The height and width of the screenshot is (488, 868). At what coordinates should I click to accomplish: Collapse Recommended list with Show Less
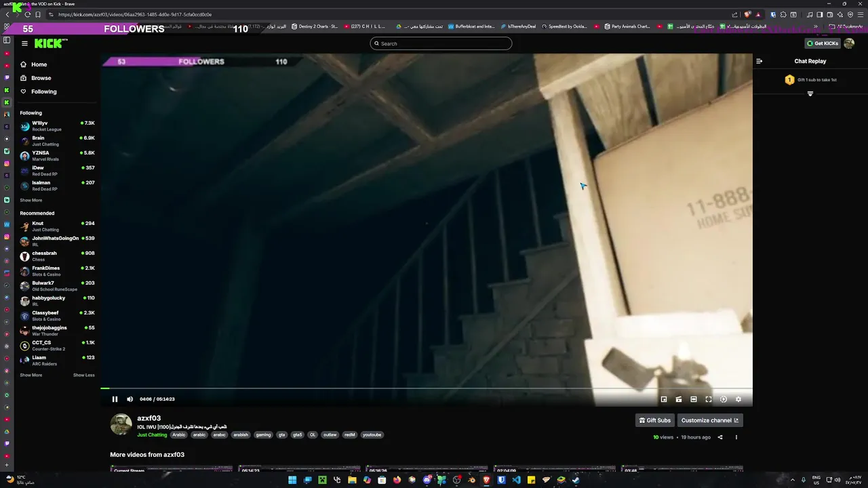(84, 375)
